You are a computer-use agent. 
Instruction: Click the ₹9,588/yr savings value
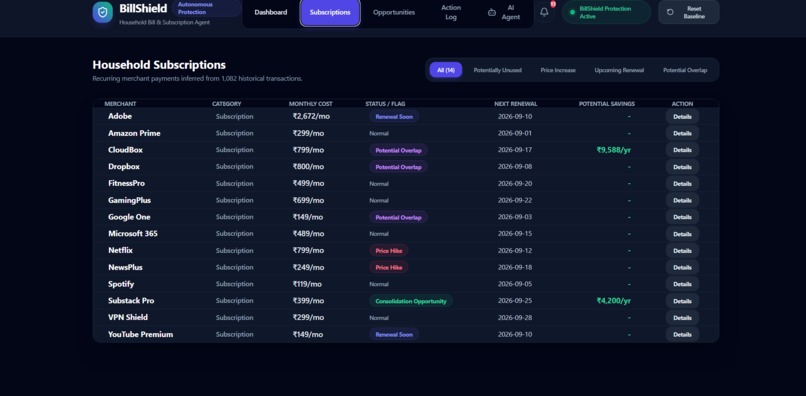point(614,150)
